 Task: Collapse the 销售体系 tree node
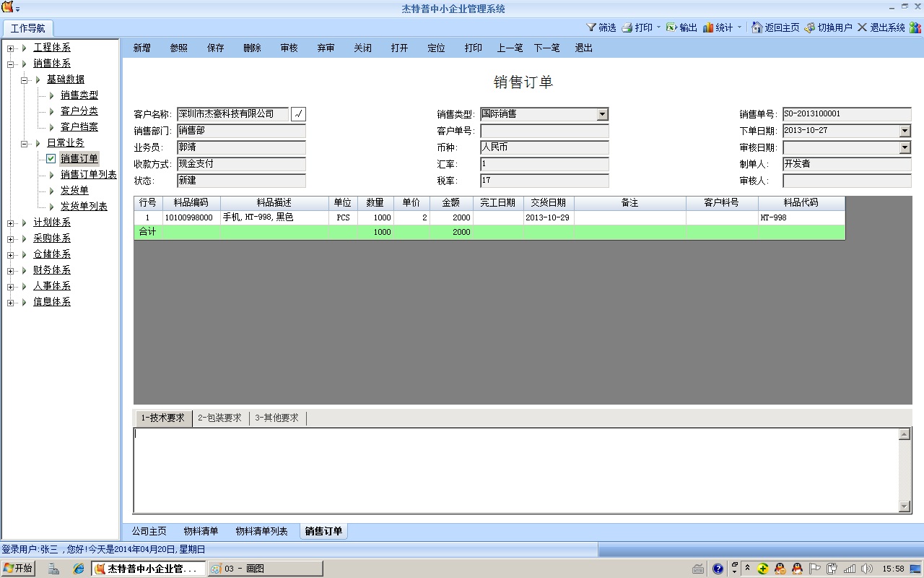(11, 64)
